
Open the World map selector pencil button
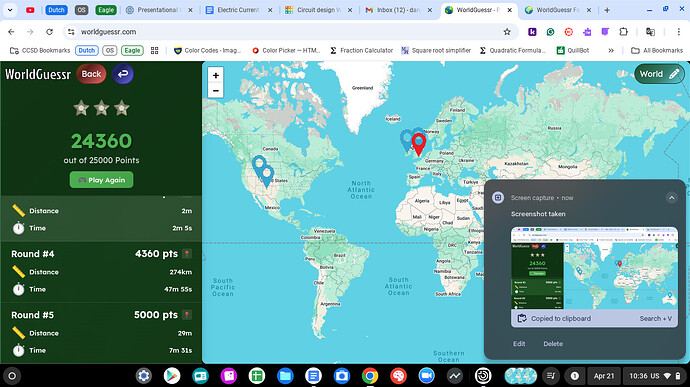(x=659, y=74)
